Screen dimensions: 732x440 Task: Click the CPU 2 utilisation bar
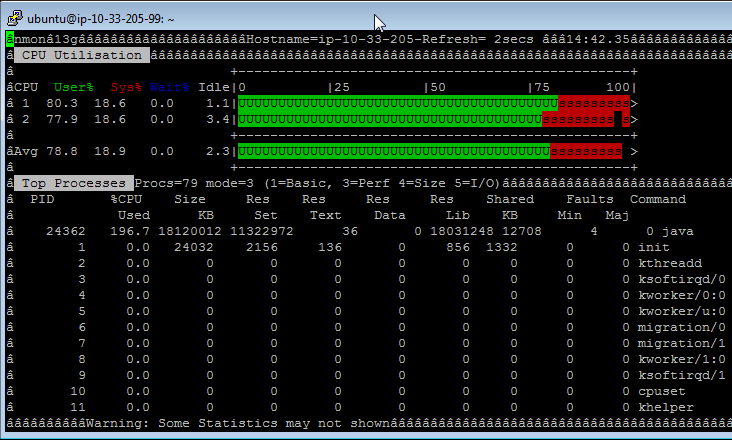pos(433,119)
